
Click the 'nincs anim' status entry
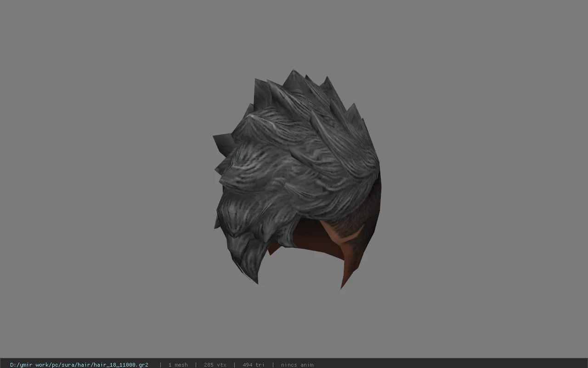pyautogui.click(x=297, y=365)
